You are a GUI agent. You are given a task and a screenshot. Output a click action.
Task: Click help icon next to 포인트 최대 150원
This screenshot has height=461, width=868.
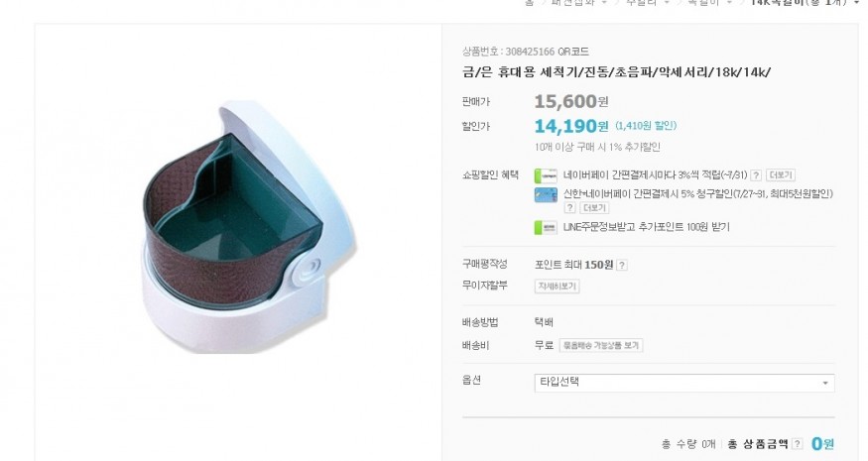coord(622,265)
